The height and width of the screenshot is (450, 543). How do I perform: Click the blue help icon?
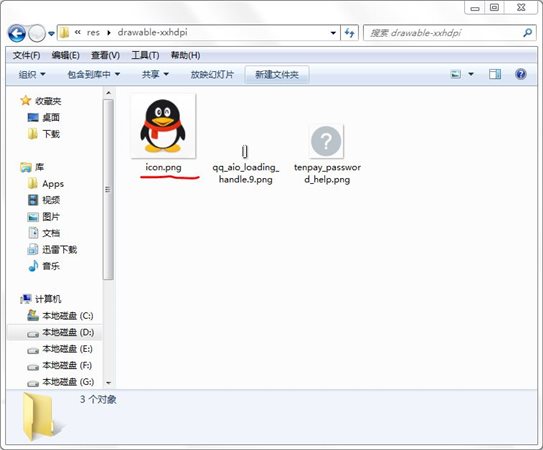click(x=520, y=74)
